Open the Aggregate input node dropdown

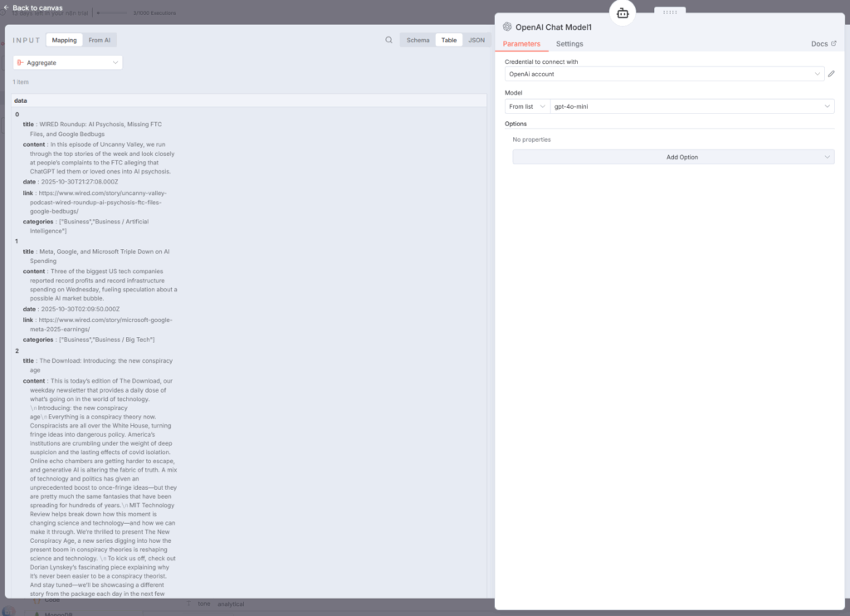point(68,62)
